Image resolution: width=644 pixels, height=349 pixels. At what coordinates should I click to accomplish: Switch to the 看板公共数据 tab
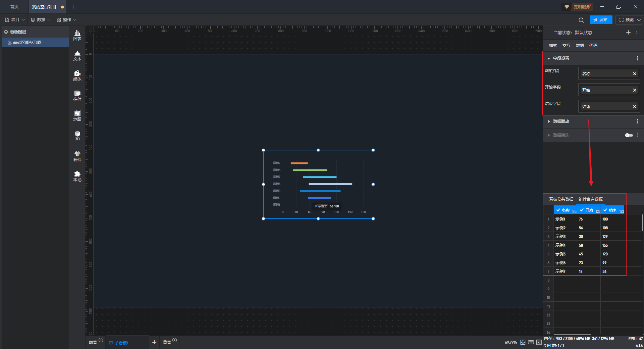pyautogui.click(x=561, y=199)
